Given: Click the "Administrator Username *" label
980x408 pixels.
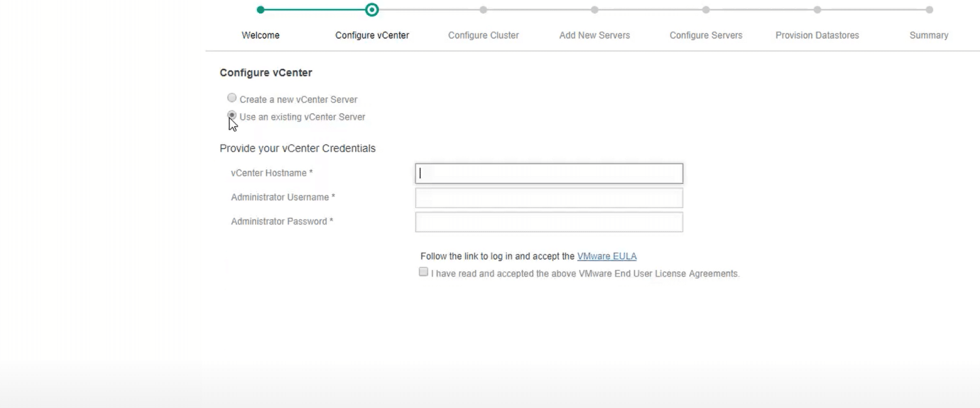Looking at the screenshot, I should [x=283, y=197].
